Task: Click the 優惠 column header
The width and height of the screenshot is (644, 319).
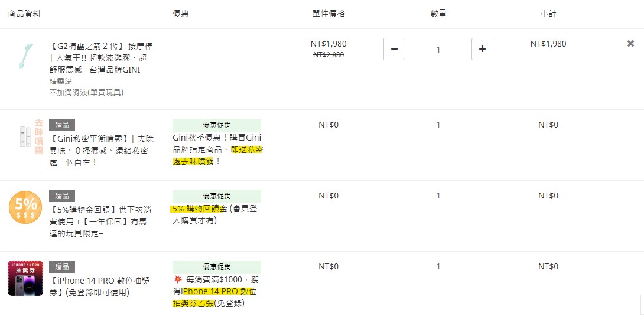Action: (x=181, y=14)
